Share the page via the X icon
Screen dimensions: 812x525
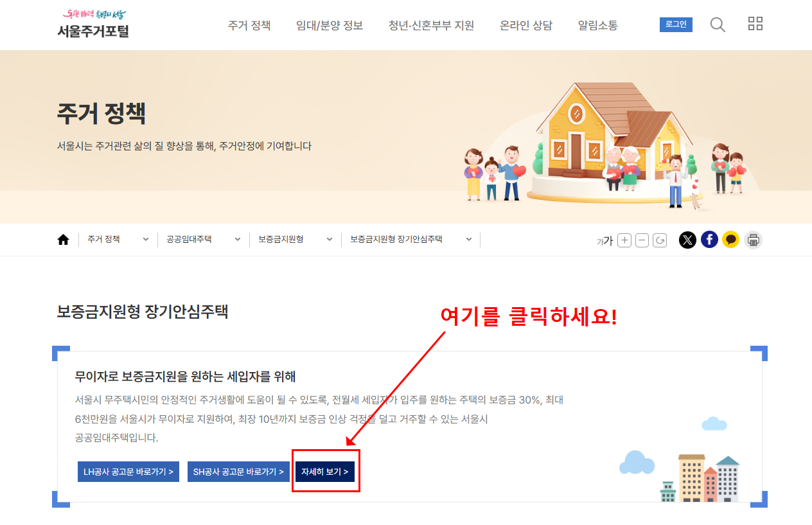pos(687,239)
